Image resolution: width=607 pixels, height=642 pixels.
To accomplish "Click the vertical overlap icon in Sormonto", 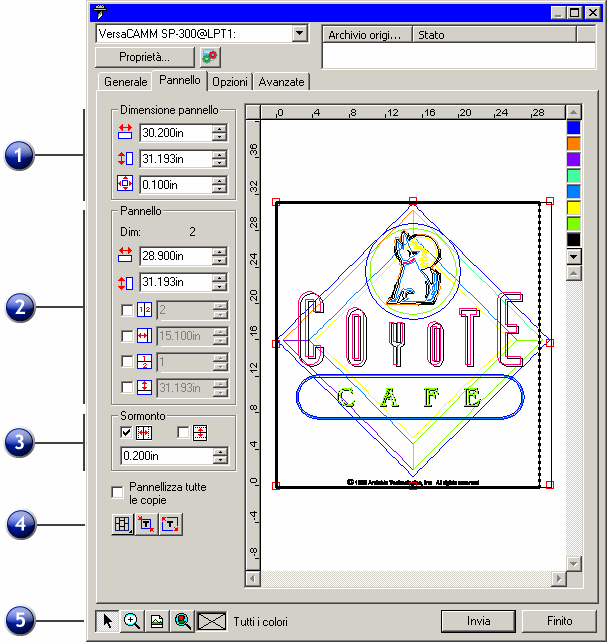I will click(200, 432).
